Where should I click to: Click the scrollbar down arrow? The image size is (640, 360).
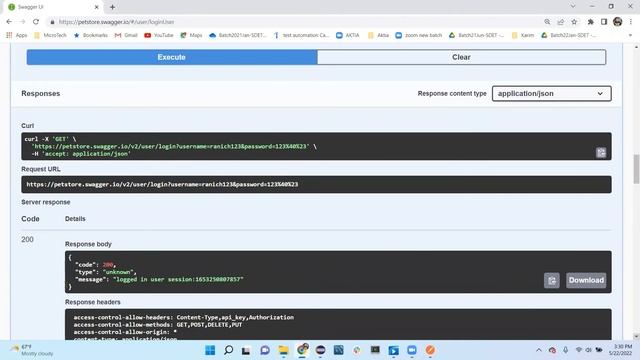pyautogui.click(x=636, y=336)
